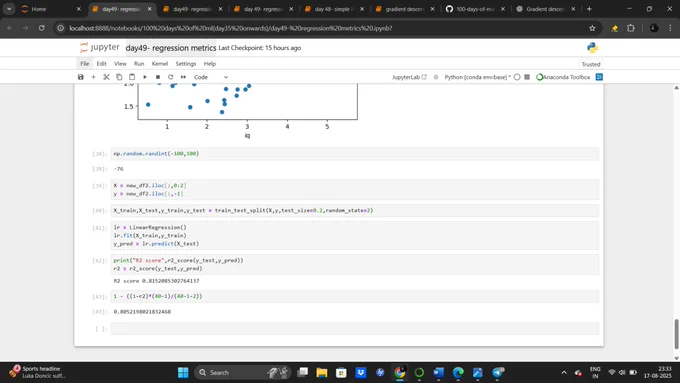Open the Help menu

[209, 63]
